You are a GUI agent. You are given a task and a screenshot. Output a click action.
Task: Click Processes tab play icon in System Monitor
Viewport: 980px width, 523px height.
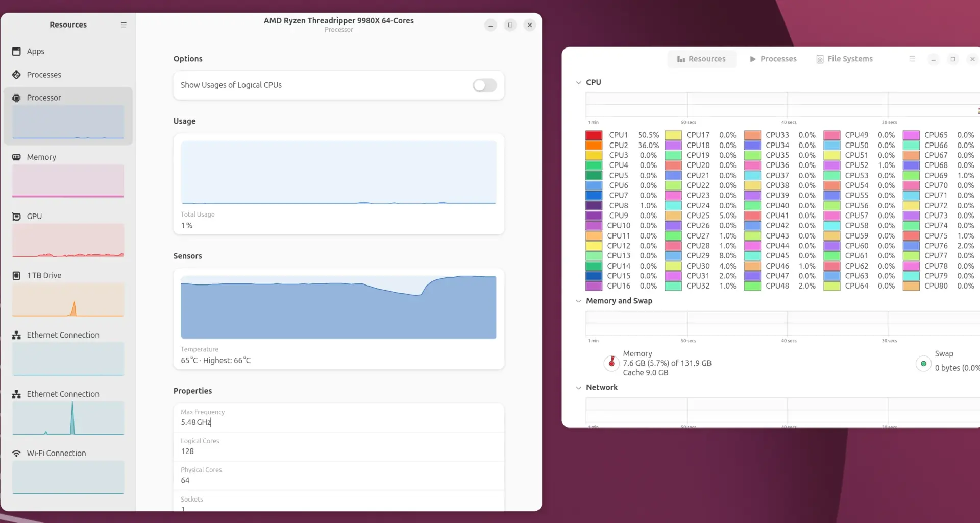click(753, 59)
